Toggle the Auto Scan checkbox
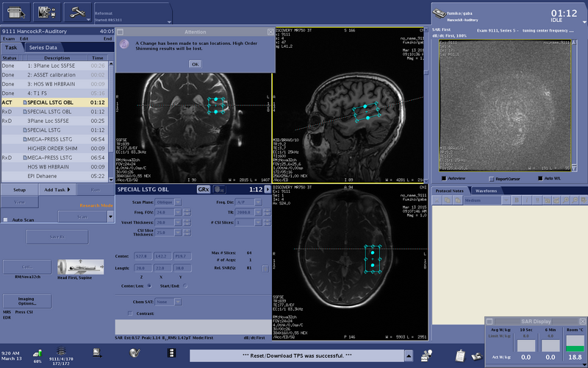The image size is (588, 368). 6,219
